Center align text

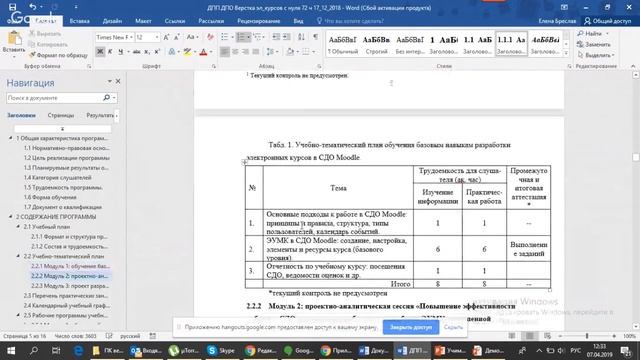[235, 52]
